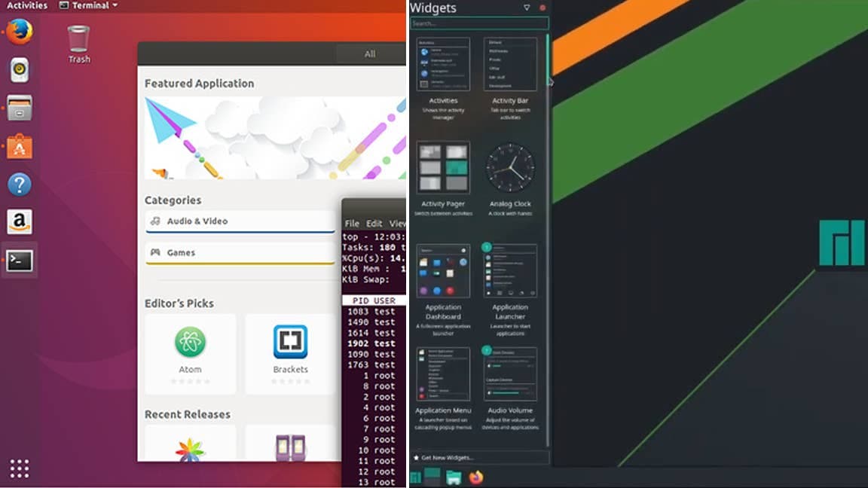The image size is (868, 488).
Task: Open the Manjaro application launcher
Action: (x=417, y=477)
